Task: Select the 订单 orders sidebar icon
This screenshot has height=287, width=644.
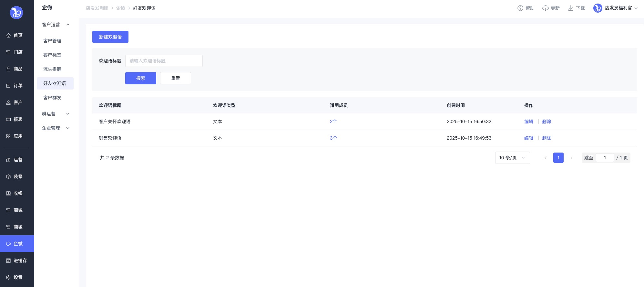Action: coord(8,86)
